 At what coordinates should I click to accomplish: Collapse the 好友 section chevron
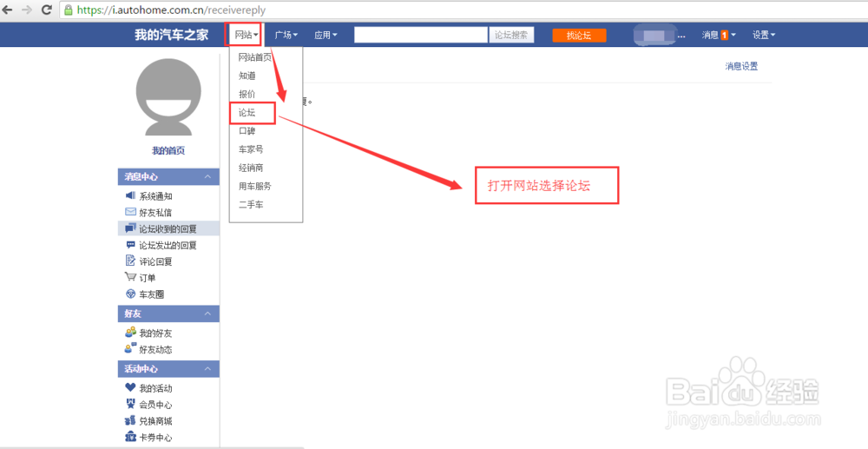tap(207, 314)
